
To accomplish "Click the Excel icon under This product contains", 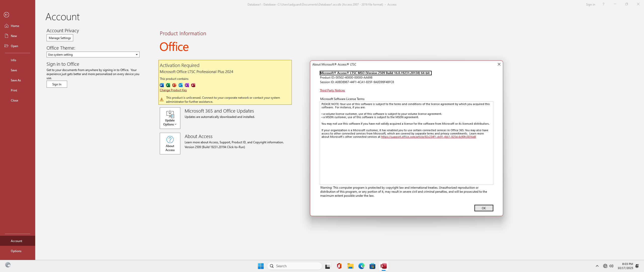I will click(x=168, y=85).
